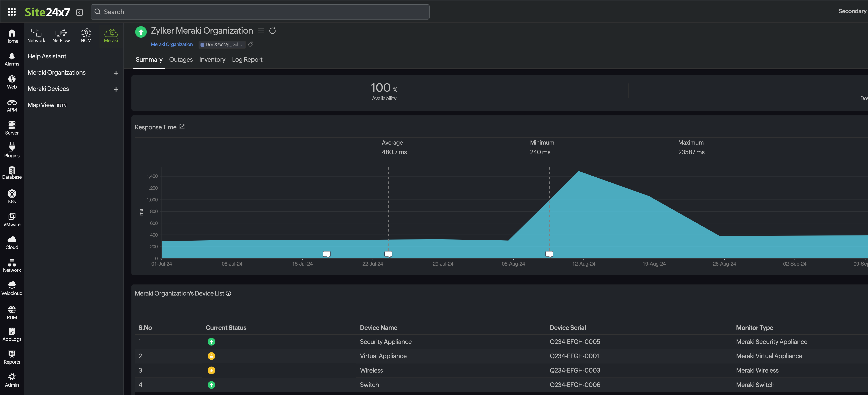Open the Inventory tab

coord(212,59)
